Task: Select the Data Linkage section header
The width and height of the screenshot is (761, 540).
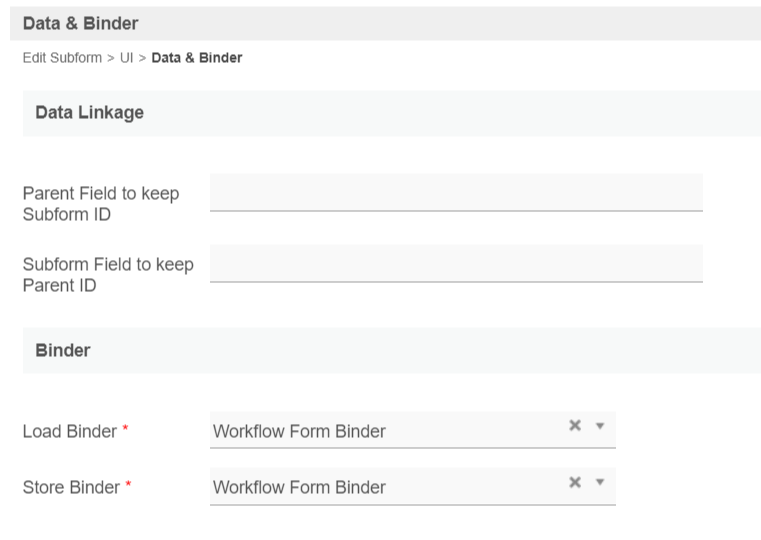Action: (89, 113)
